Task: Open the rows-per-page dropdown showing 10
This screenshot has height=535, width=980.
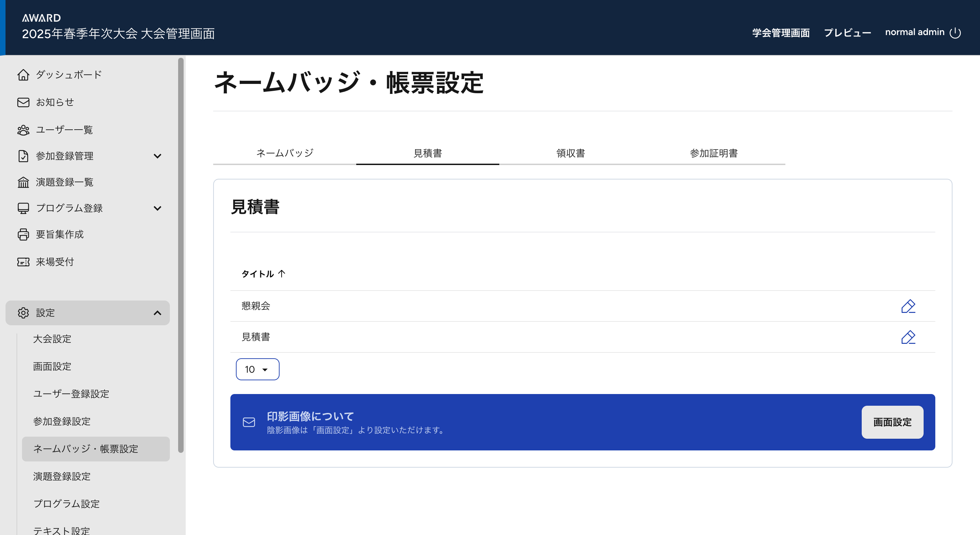Action: click(257, 369)
